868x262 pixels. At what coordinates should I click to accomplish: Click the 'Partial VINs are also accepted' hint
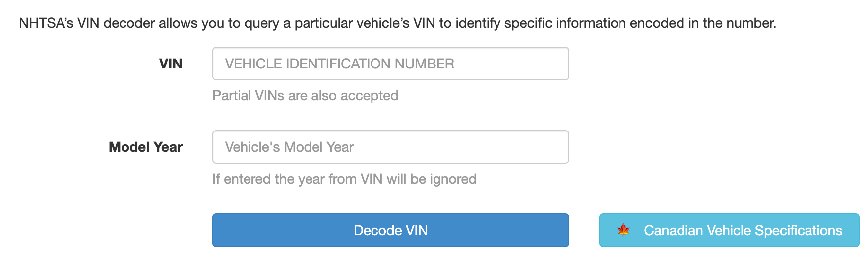pos(305,95)
